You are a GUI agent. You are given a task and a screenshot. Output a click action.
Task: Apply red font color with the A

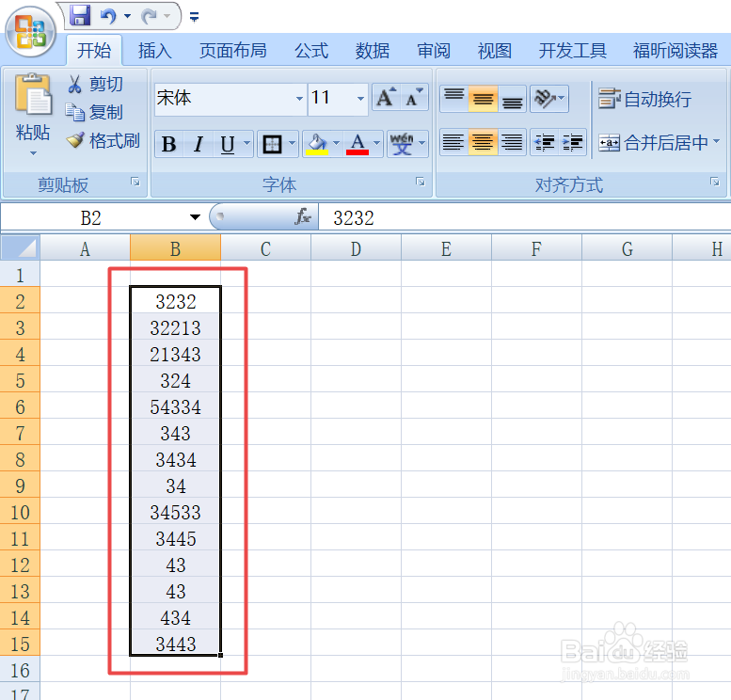358,144
